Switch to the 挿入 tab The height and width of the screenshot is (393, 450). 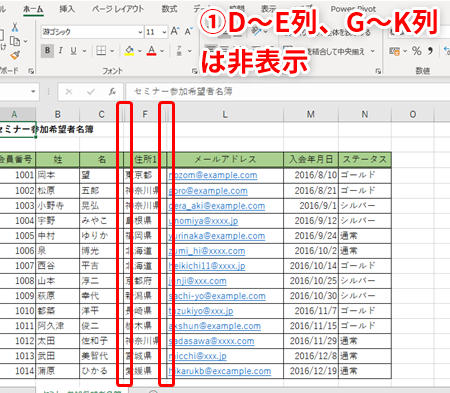coord(67,9)
